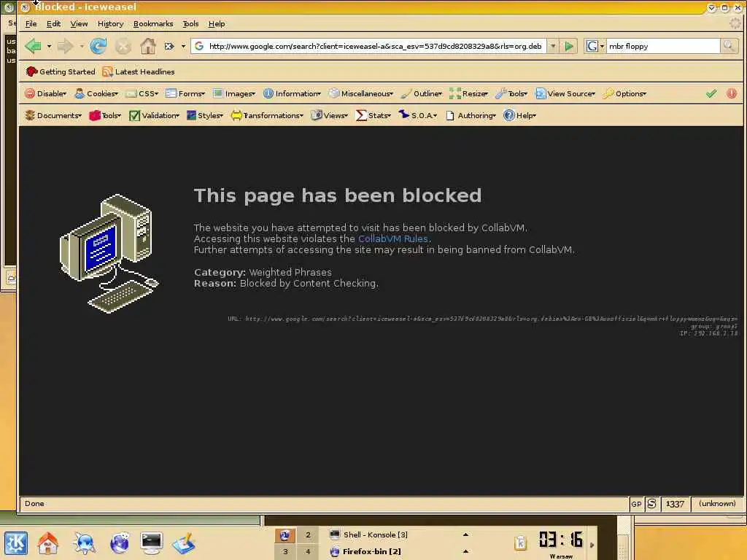
Task: Open the Views dropdown
Action: click(330, 116)
